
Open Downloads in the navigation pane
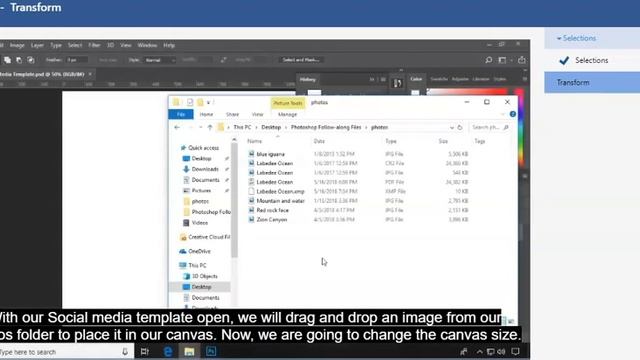coord(205,169)
